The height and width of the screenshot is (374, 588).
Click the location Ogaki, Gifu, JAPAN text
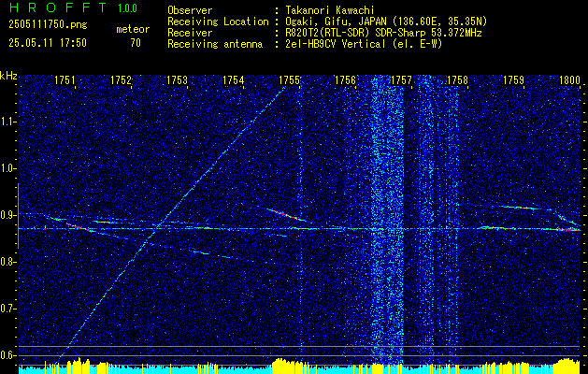click(386, 22)
